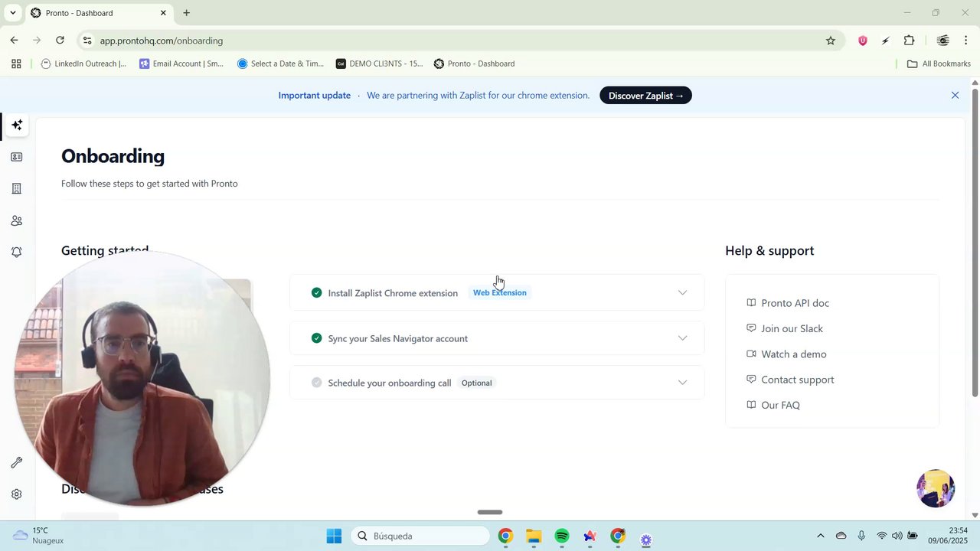
Task: Show hidden tray icons chevron
Action: point(821,536)
